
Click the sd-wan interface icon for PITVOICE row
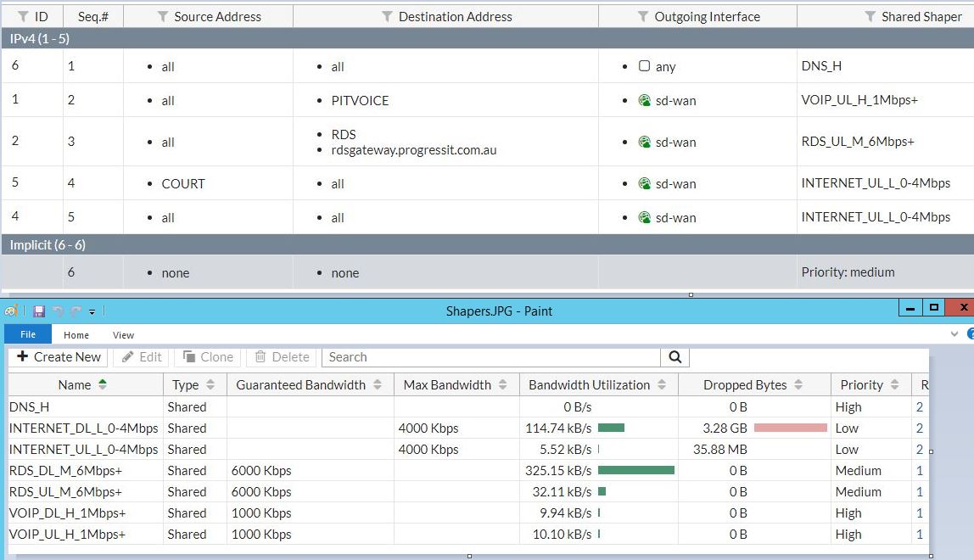[x=645, y=100]
